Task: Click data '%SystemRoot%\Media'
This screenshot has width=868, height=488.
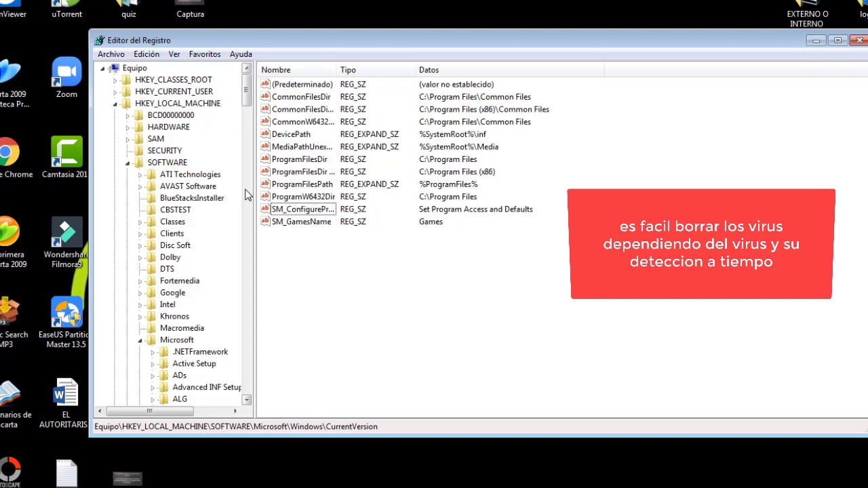Action: pyautogui.click(x=458, y=146)
